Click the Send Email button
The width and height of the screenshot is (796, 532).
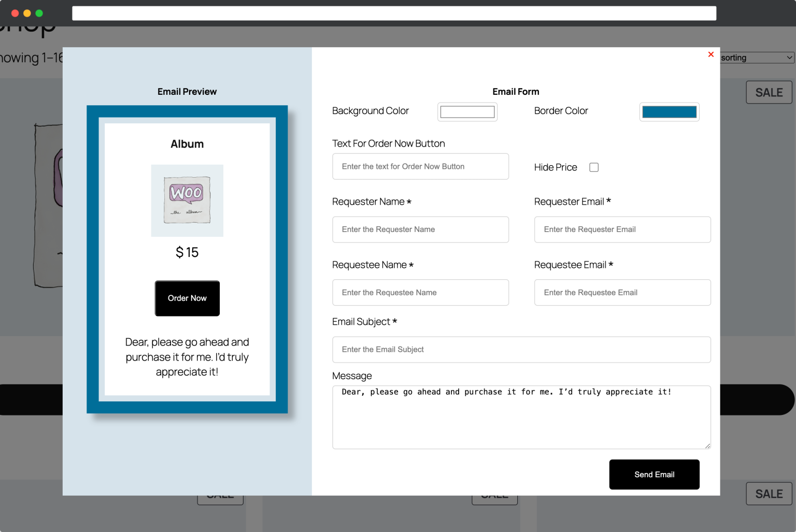tap(654, 474)
